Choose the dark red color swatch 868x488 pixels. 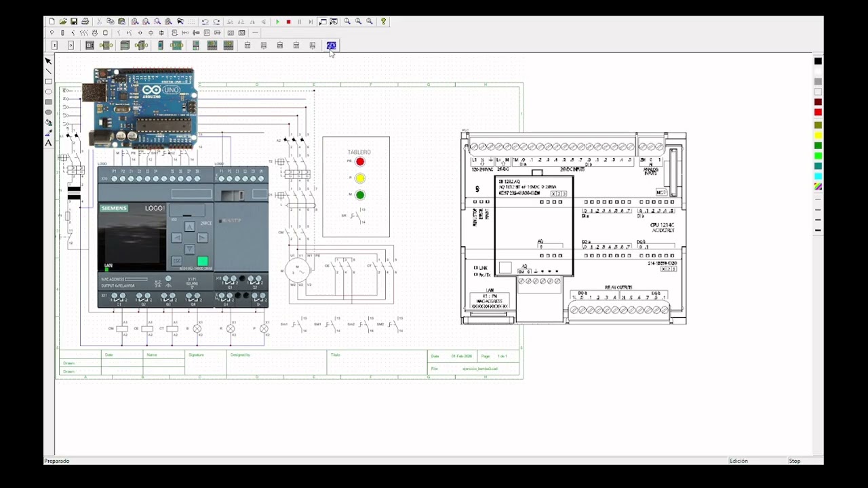click(818, 102)
